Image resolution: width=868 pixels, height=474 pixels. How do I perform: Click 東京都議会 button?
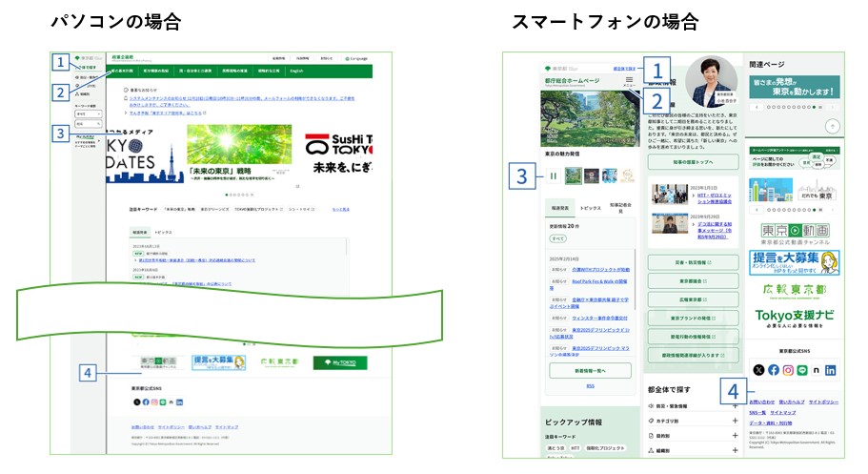693,281
